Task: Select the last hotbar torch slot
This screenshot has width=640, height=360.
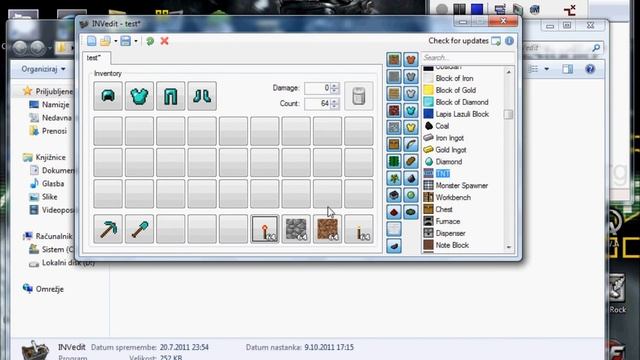Action: click(359, 229)
